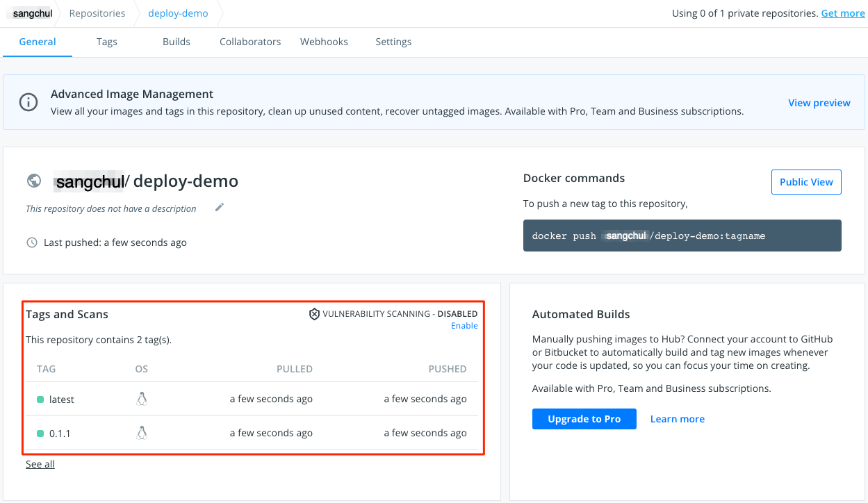The image size is (868, 503).
Task: Click the PUSHED column header
Action: (x=448, y=369)
